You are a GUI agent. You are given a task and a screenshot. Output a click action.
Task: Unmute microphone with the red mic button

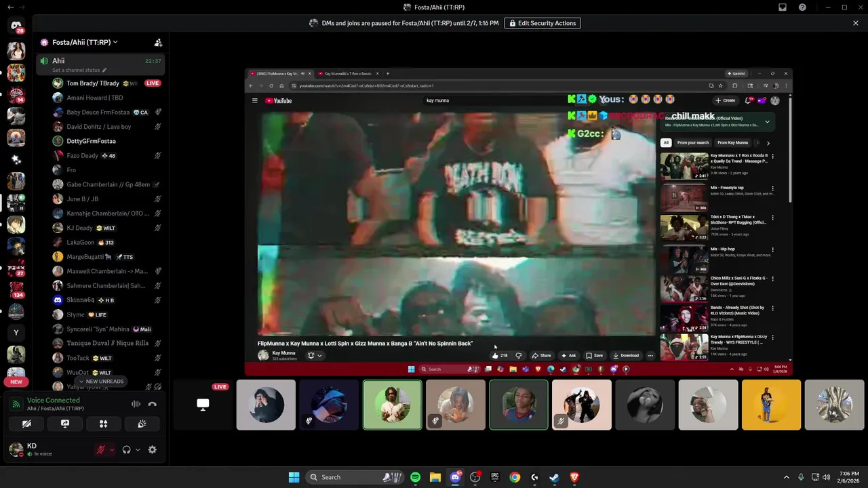[100, 449]
